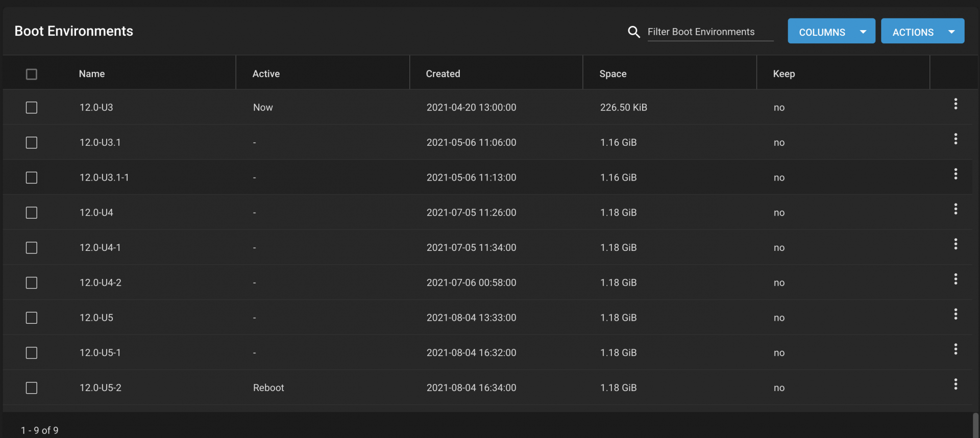Open the options menu for 12.0-U3.1-1
Screen dimensions: 980x438
[x=955, y=174]
